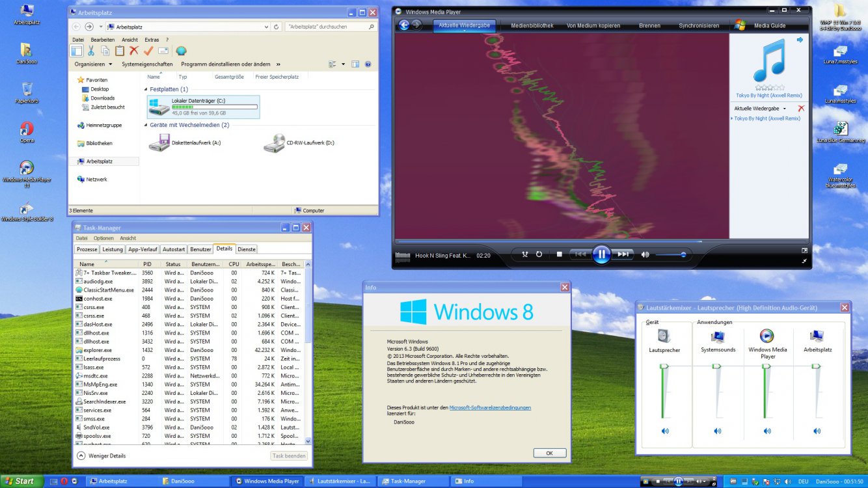The height and width of the screenshot is (488, 868).
Task: Click Explorer forward navigation arrow
Action: pos(89,27)
